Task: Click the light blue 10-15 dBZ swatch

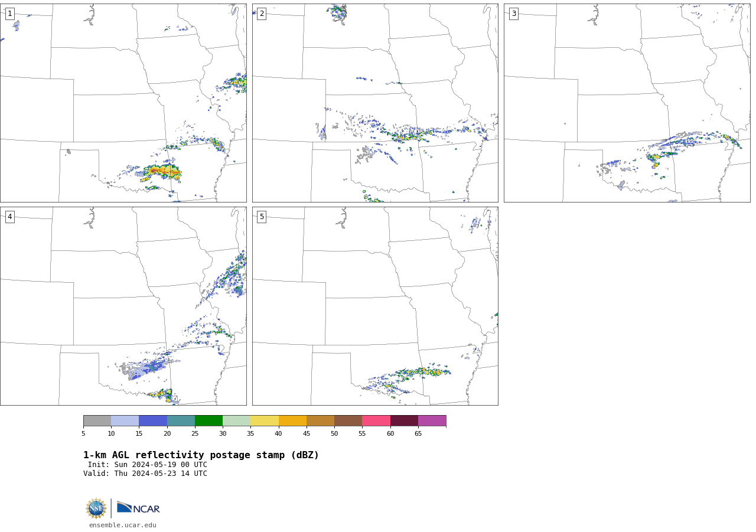Action: click(x=125, y=421)
